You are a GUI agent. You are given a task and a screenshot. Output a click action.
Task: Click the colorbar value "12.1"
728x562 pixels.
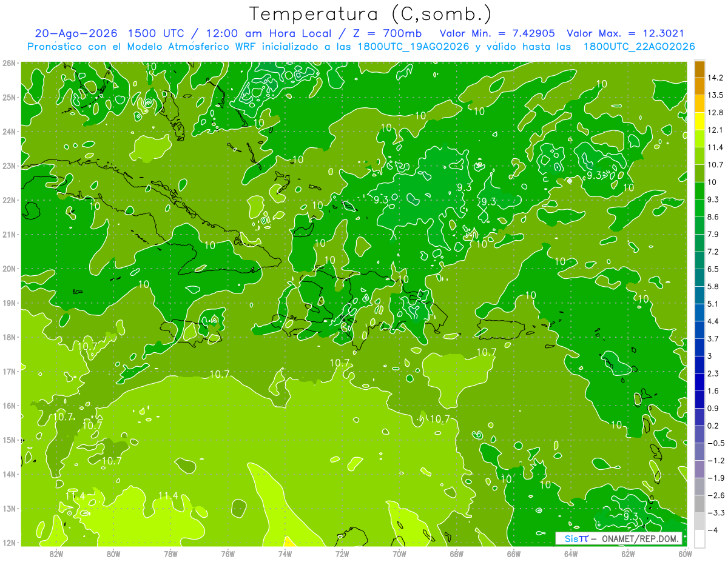coord(715,130)
